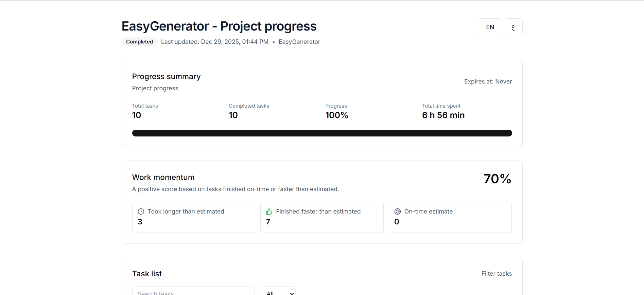The width and height of the screenshot is (644, 295).
Task: Click the black progress bar
Action: pos(322,133)
